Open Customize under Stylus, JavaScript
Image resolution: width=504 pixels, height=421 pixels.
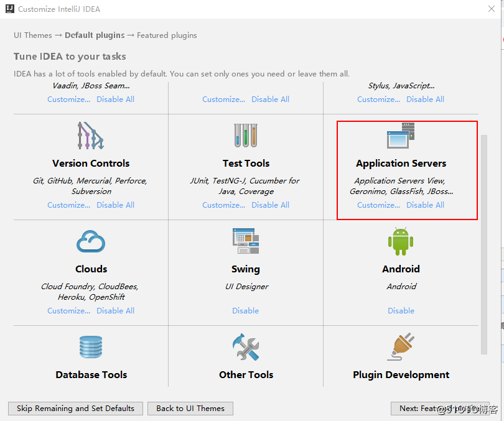(x=379, y=99)
